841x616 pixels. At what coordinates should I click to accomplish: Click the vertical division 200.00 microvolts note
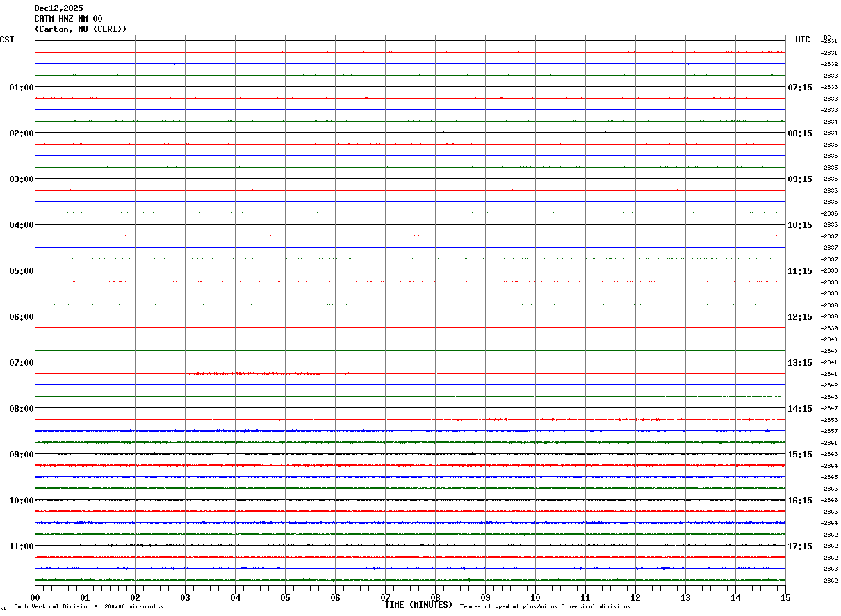click(x=88, y=607)
